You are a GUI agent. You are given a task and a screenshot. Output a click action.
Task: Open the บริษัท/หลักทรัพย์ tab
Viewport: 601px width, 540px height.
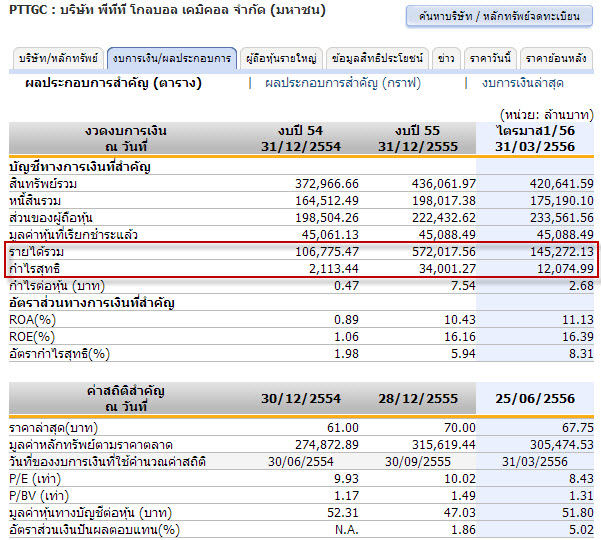[x=58, y=58]
